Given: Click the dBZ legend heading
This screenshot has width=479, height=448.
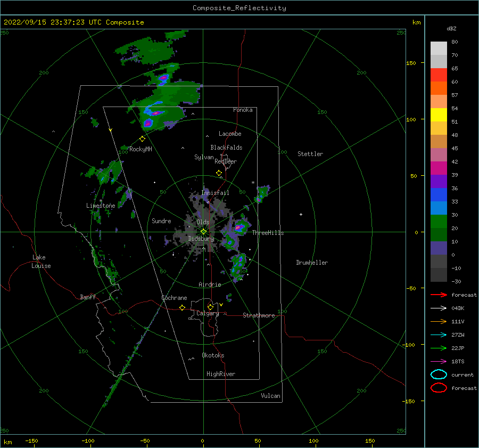Looking at the screenshot, I should coord(451,29).
